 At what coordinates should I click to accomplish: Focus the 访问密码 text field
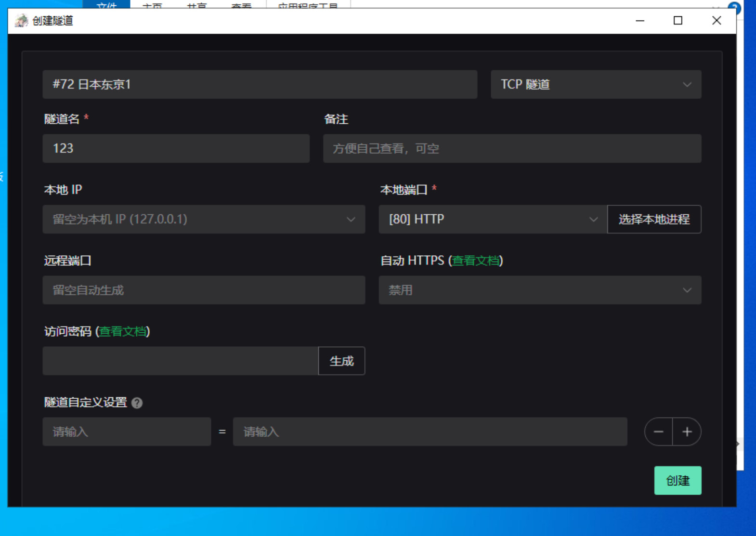[180, 361]
